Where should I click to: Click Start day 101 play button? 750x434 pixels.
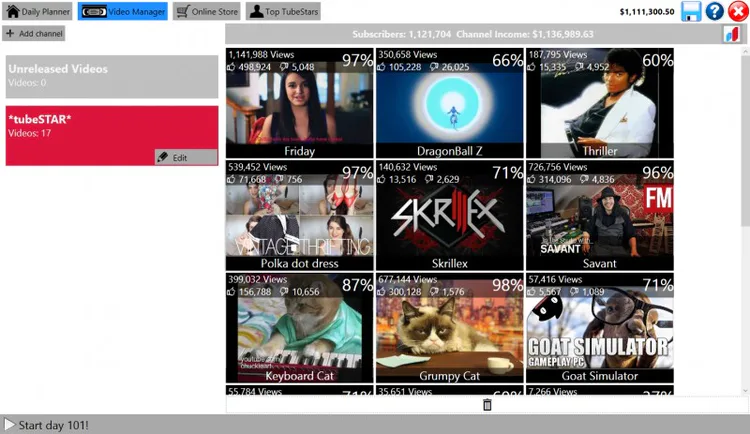click(9, 424)
